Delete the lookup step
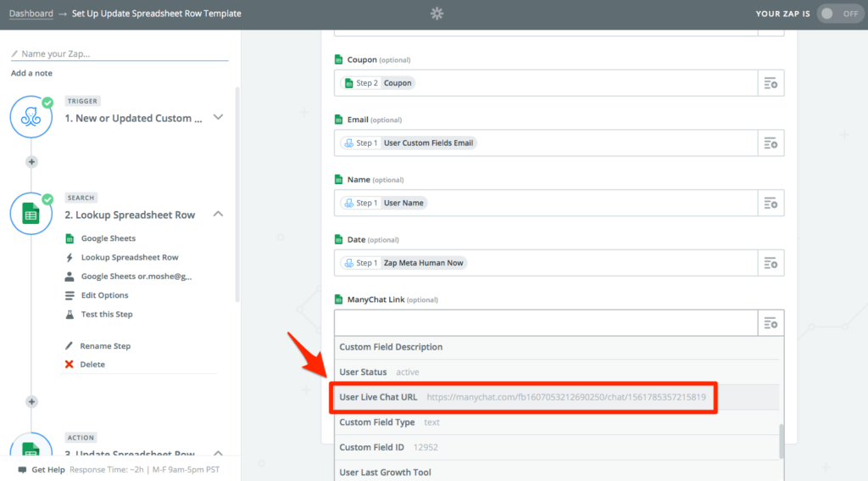The image size is (868, 481). coord(92,364)
